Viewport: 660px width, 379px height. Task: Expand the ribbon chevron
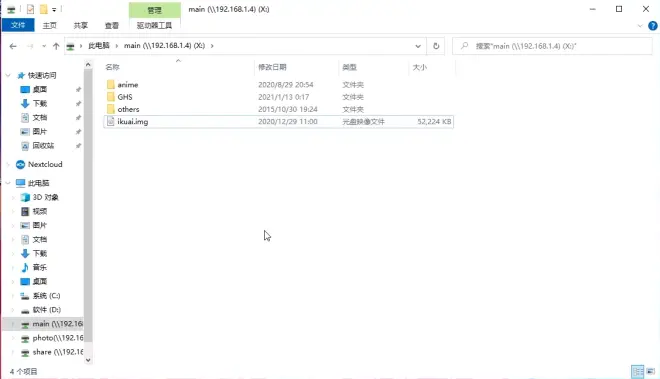click(x=640, y=26)
